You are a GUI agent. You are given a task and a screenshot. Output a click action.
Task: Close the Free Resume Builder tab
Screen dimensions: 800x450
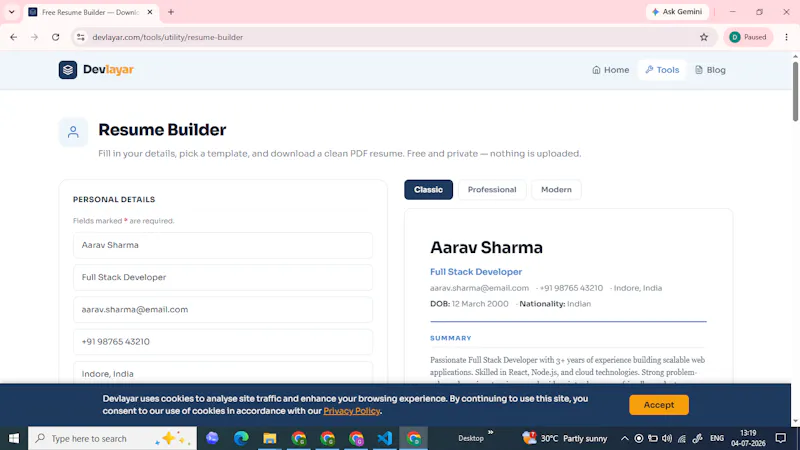tap(150, 12)
